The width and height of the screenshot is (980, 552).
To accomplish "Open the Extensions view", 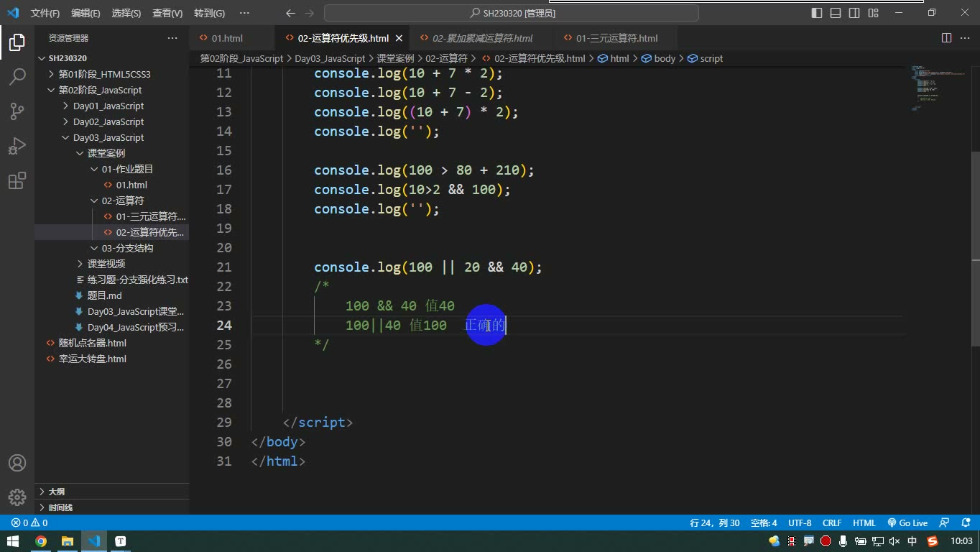I will point(17,180).
